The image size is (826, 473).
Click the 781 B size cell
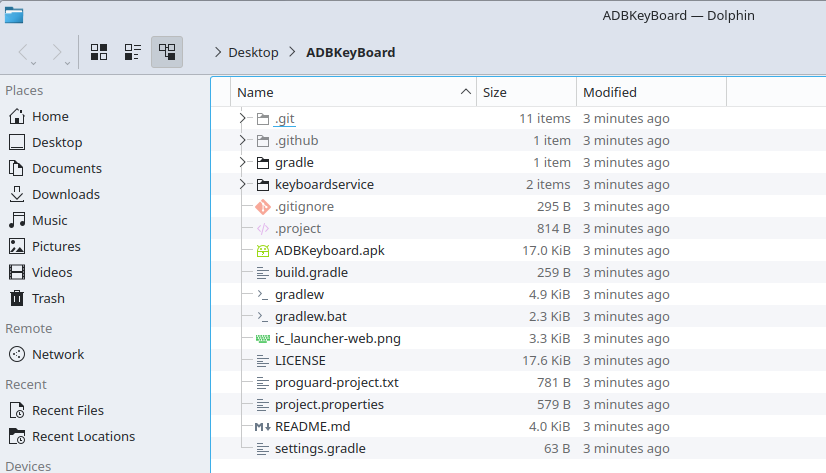pos(554,383)
